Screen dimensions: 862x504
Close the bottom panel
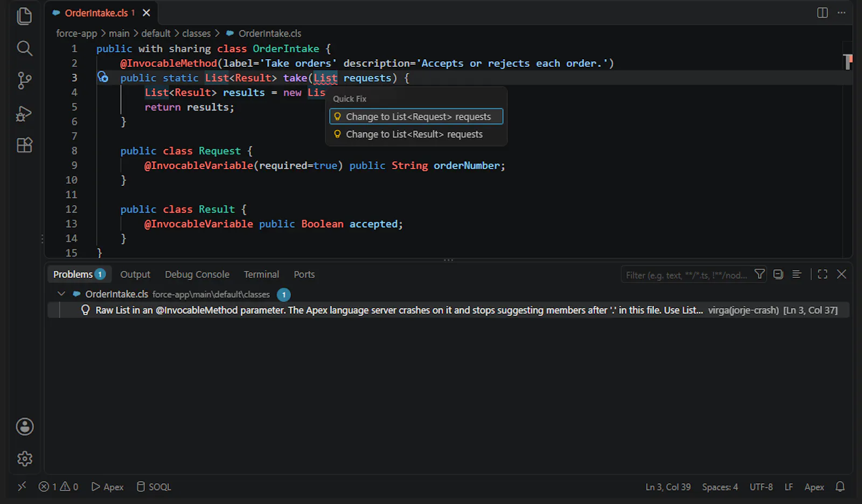tap(842, 275)
